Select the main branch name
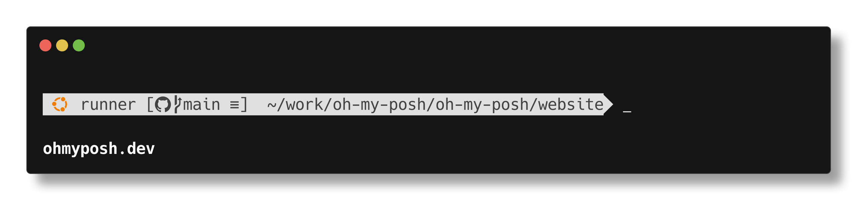Viewport: 868px width, 211px height. (x=202, y=104)
